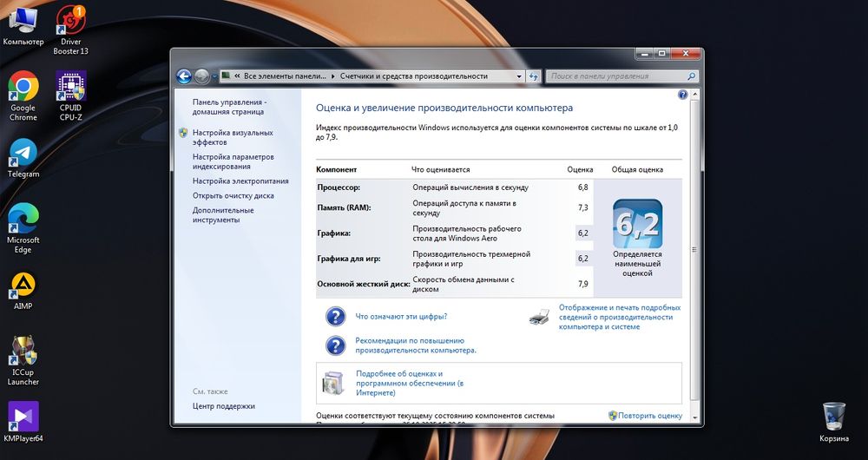
Task: Open the Компьютер desktop icon
Action: pos(23,26)
